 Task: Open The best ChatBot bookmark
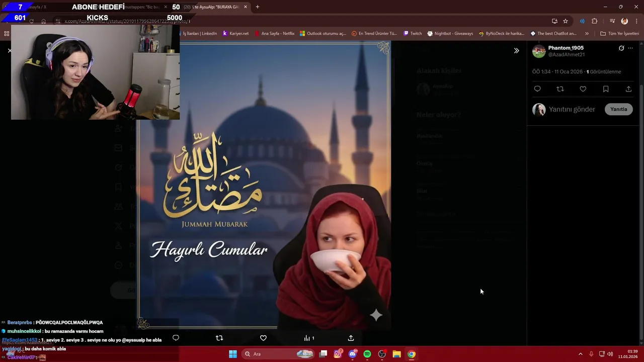click(553, 34)
